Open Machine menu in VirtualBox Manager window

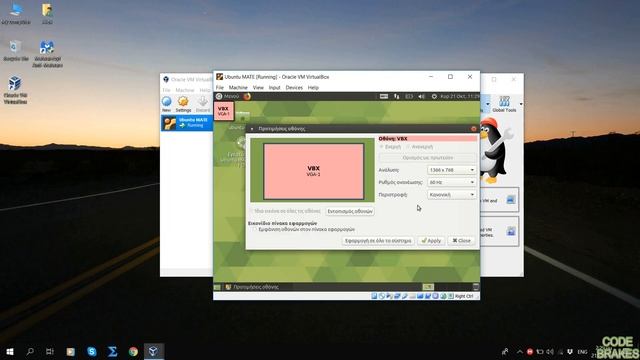click(x=185, y=90)
